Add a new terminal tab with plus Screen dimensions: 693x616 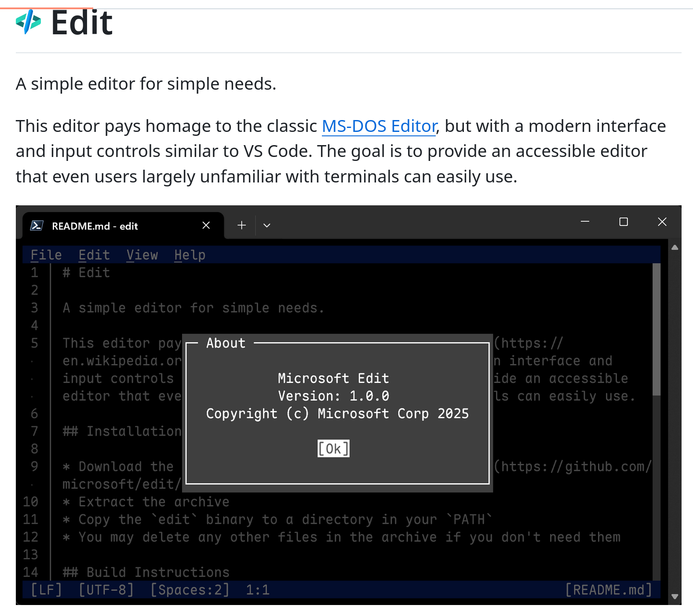click(x=241, y=226)
